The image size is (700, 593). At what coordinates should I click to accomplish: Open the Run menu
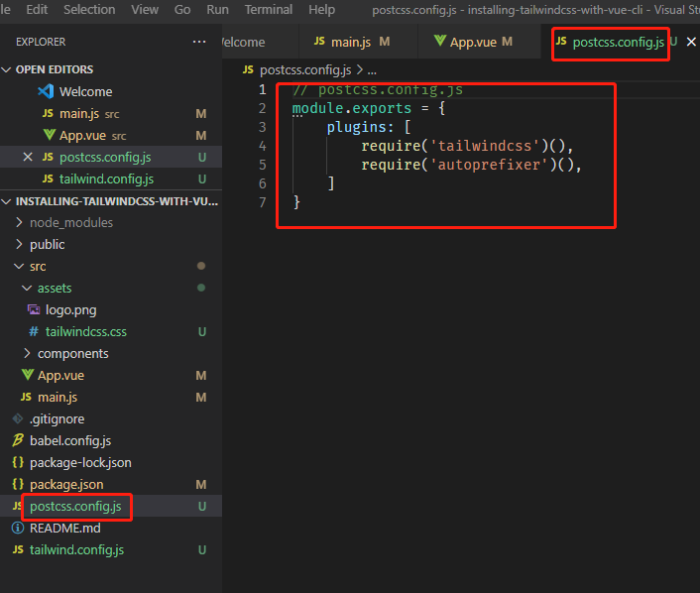coord(217,9)
